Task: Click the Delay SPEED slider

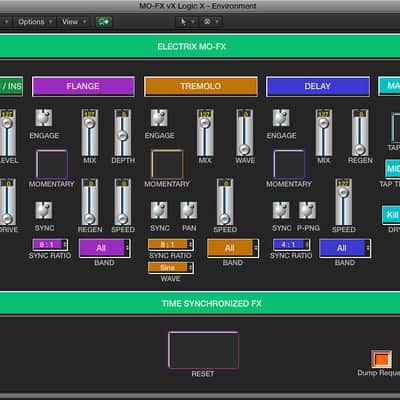Action: (343, 202)
